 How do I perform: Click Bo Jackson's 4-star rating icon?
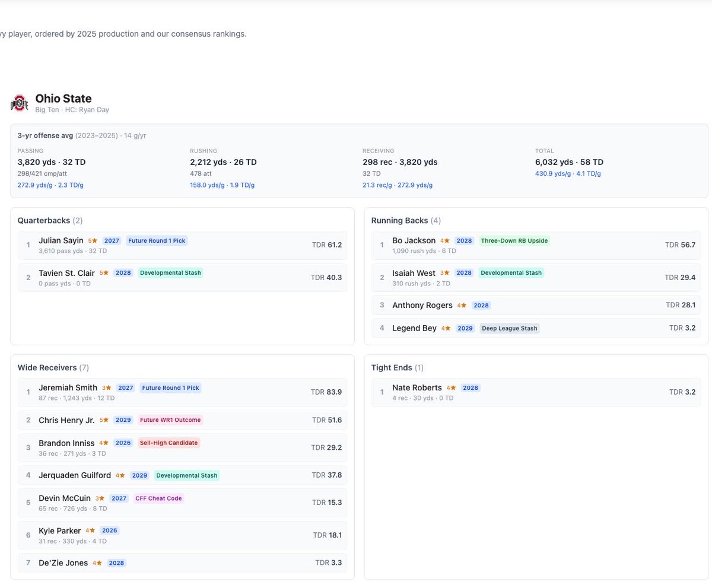pos(445,241)
